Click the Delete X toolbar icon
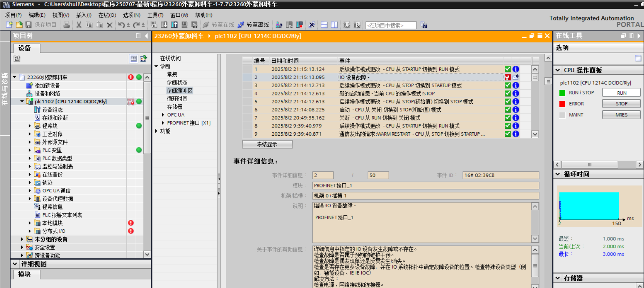The height and width of the screenshot is (288, 644). tap(110, 25)
